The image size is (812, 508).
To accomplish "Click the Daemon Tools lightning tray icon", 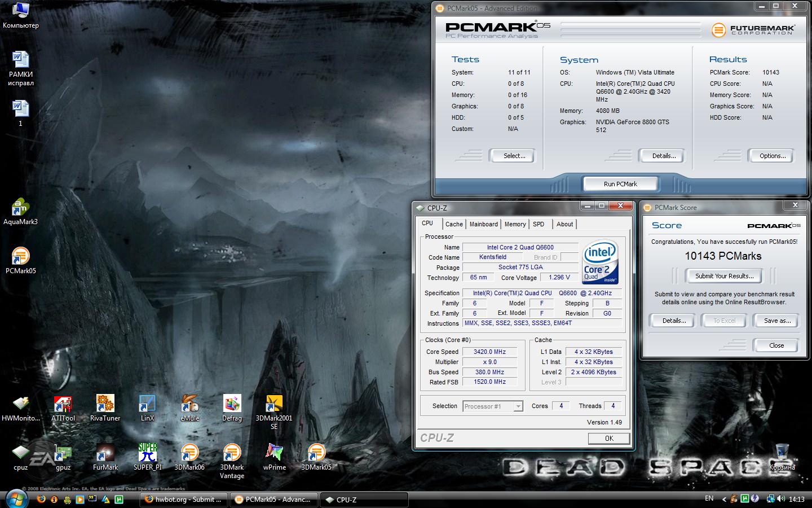I will (x=755, y=499).
